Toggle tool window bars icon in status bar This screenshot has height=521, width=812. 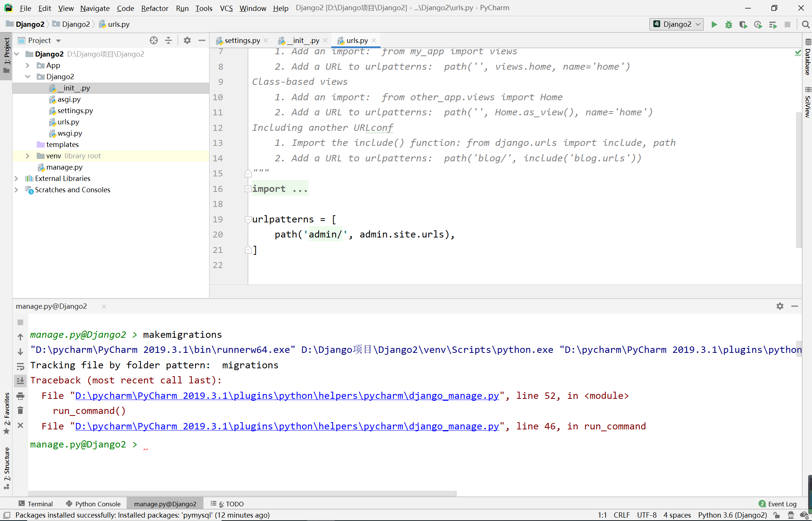pos(6,515)
